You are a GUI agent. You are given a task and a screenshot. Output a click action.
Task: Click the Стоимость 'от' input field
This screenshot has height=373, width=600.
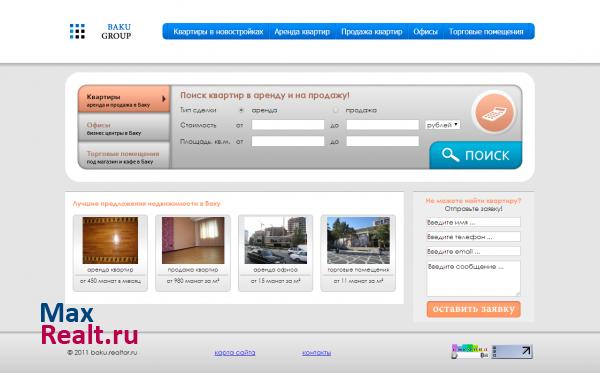pos(288,125)
